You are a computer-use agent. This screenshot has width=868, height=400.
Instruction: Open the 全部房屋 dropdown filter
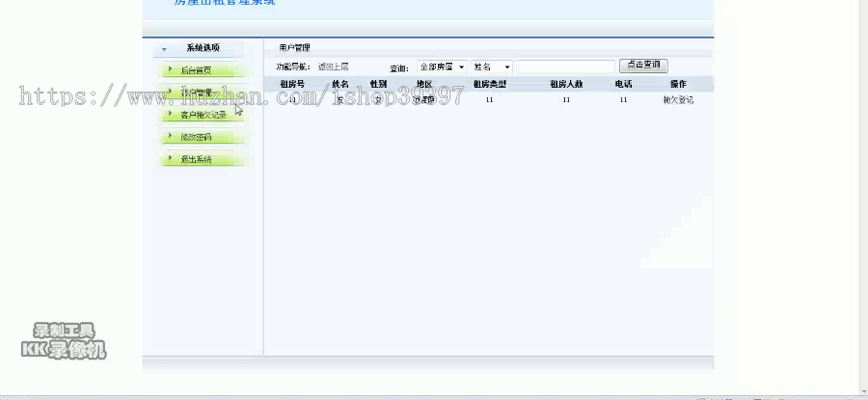tap(442, 67)
